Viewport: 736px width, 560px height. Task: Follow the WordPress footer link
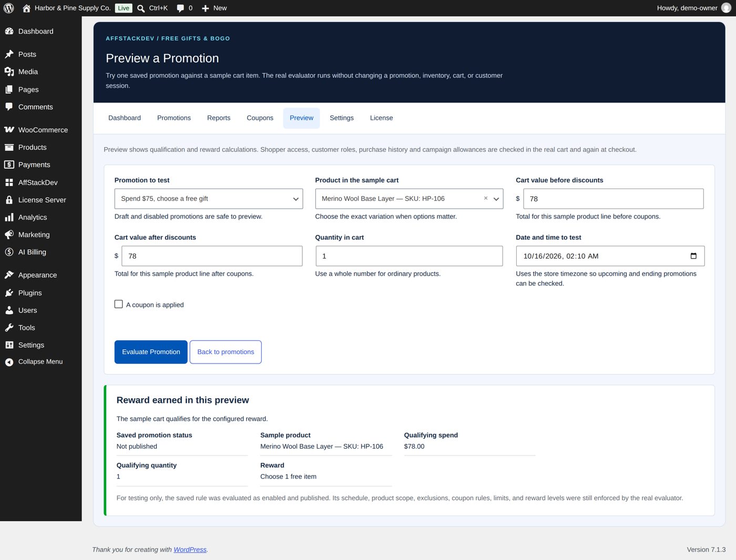click(x=190, y=549)
